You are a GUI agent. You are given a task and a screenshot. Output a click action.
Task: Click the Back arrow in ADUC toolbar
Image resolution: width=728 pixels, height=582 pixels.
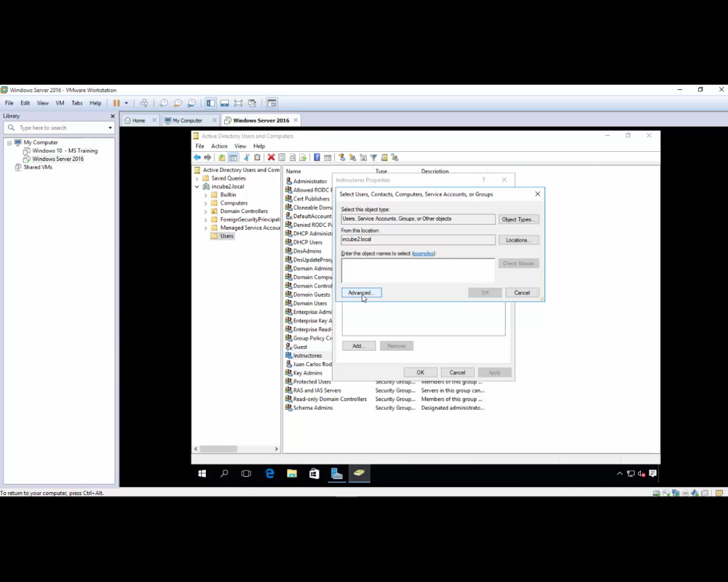coord(197,157)
